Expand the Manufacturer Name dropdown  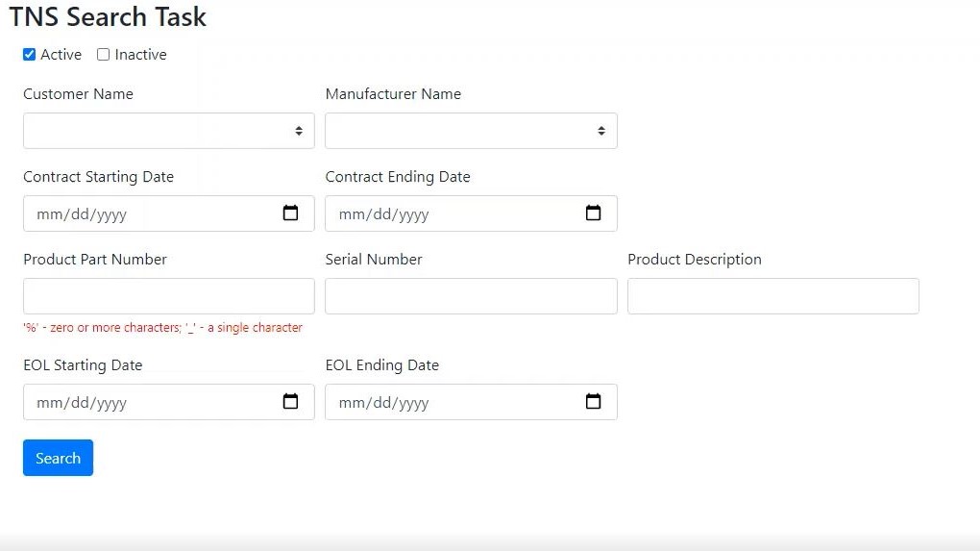[x=471, y=131]
